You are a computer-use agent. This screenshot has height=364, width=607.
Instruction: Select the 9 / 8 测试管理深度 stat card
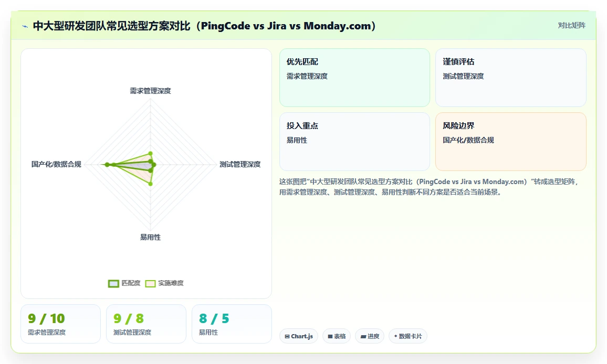click(x=146, y=324)
